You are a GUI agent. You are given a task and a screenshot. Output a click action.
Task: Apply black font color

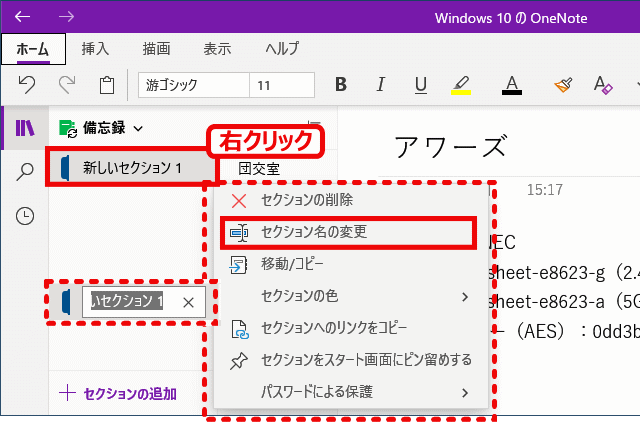click(511, 85)
